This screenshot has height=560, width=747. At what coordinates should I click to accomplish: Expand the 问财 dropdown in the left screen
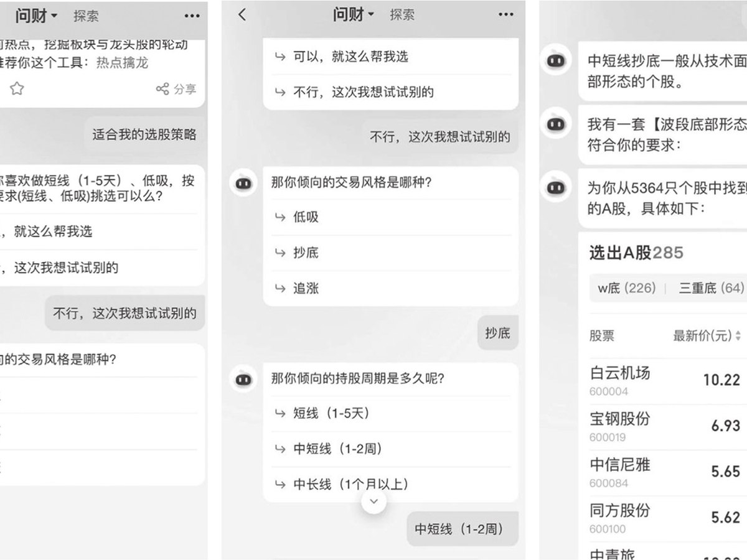36,16
